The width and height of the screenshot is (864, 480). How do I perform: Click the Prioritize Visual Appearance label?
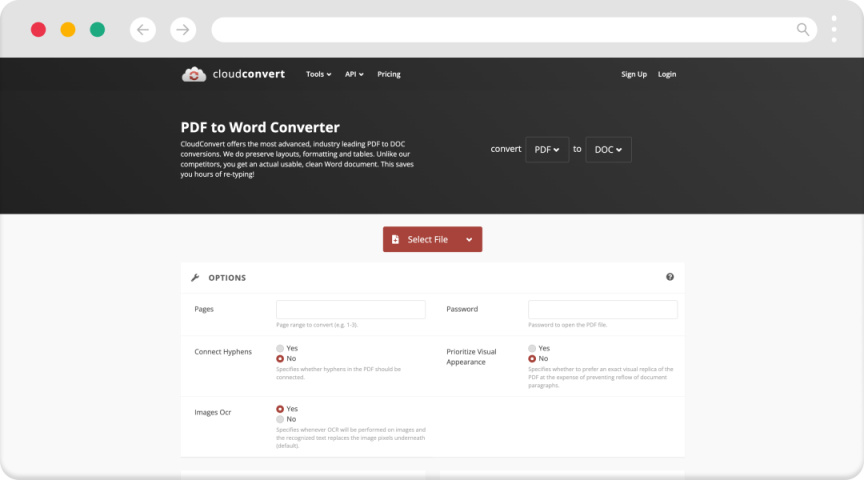click(471, 357)
